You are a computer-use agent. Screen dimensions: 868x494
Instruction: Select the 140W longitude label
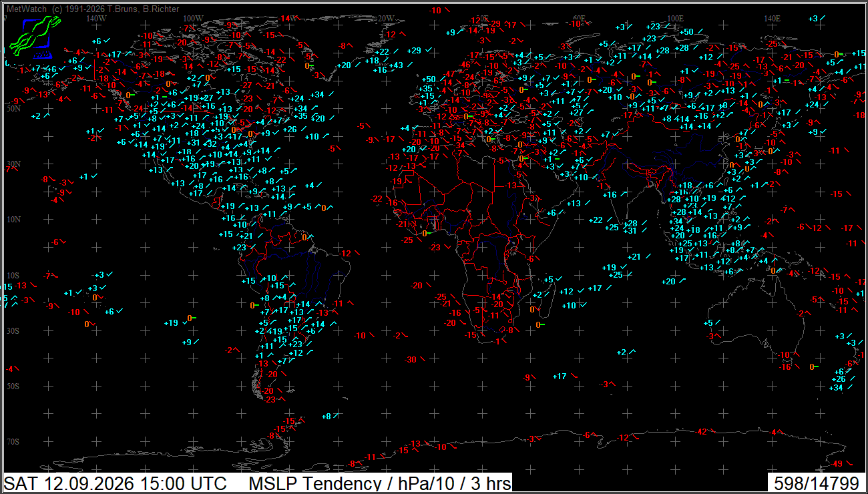tap(97, 19)
